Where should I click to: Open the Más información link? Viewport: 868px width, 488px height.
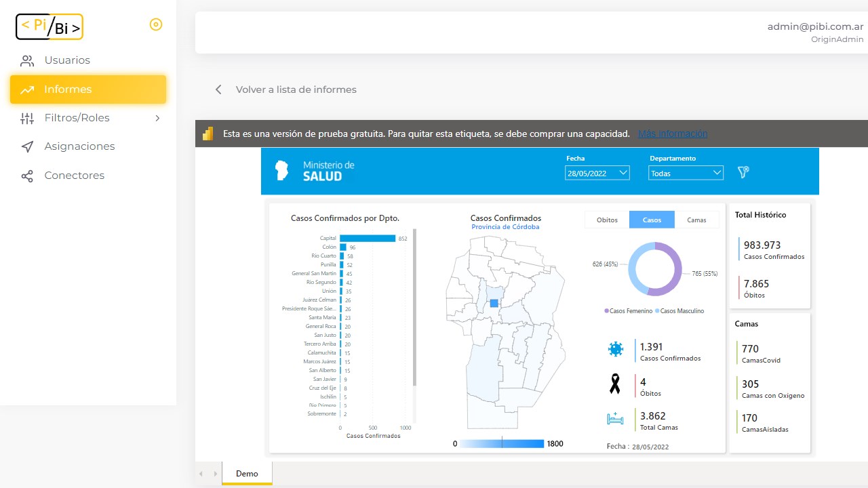point(673,134)
